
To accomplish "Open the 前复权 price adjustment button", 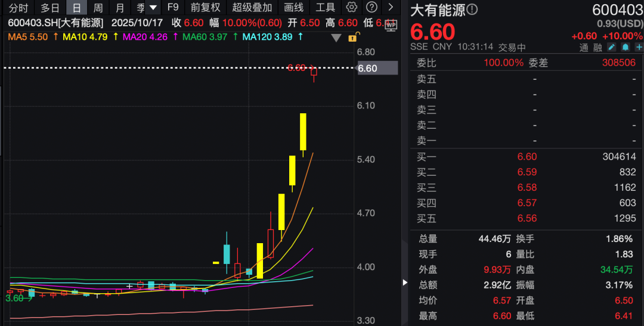I will pyautogui.click(x=205, y=8).
